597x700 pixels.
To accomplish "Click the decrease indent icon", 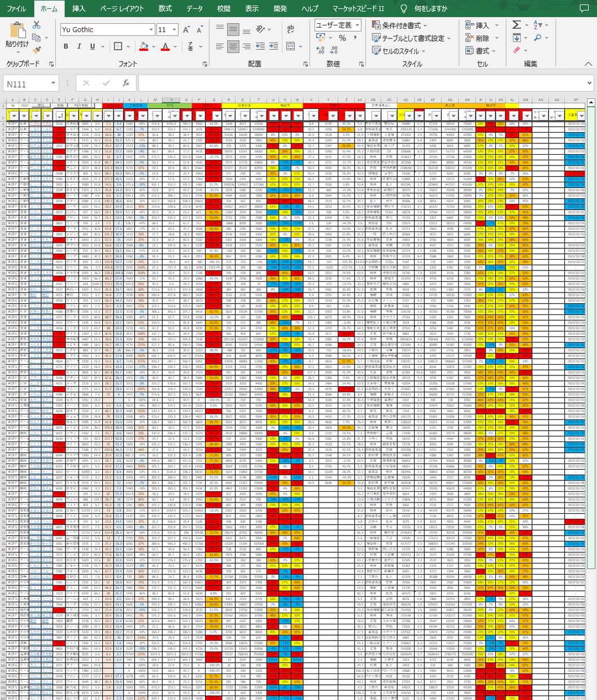I will (260, 46).
